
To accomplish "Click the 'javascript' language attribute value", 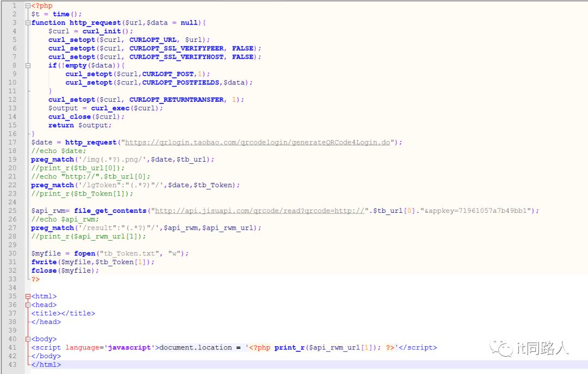I will click(130, 348).
